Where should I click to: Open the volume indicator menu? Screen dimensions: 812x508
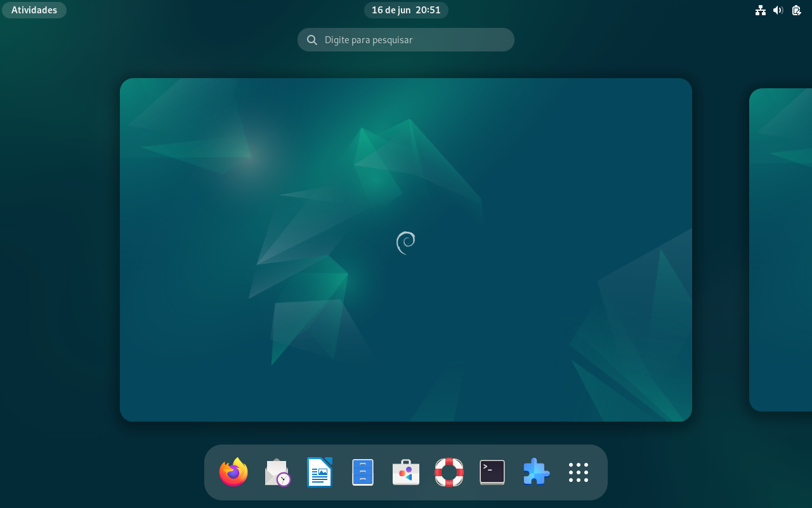[x=778, y=10]
